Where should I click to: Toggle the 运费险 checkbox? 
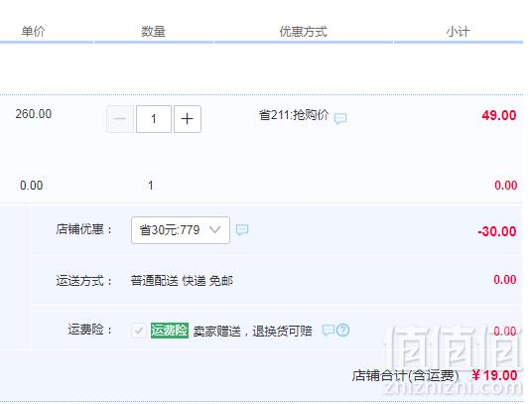139,331
